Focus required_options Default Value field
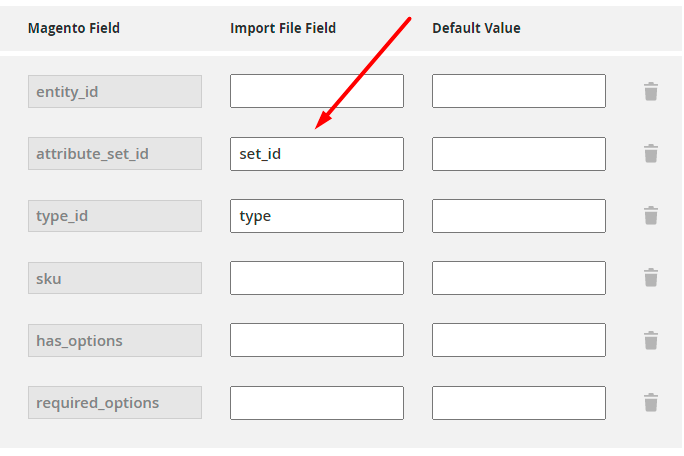Image resolution: width=684 pixels, height=456 pixels. pyautogui.click(x=519, y=403)
